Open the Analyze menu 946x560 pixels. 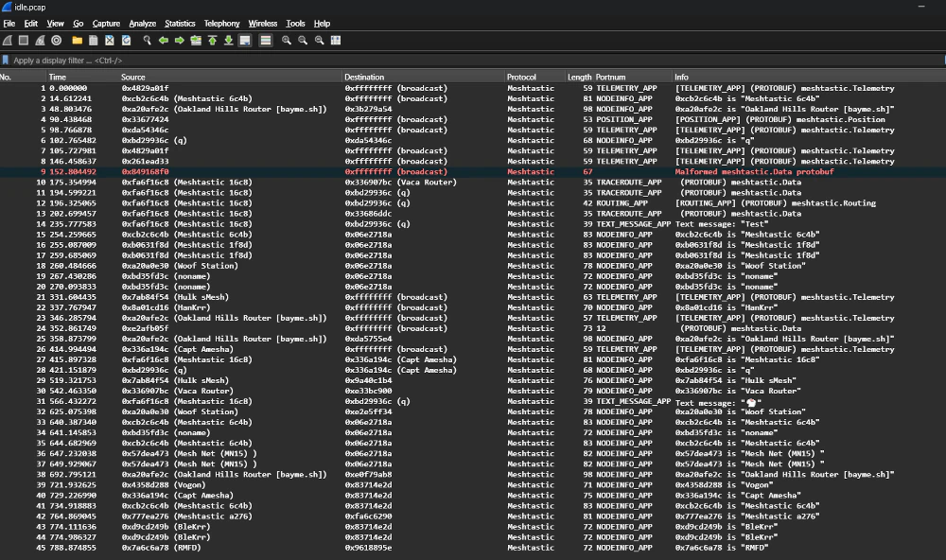tap(143, 24)
